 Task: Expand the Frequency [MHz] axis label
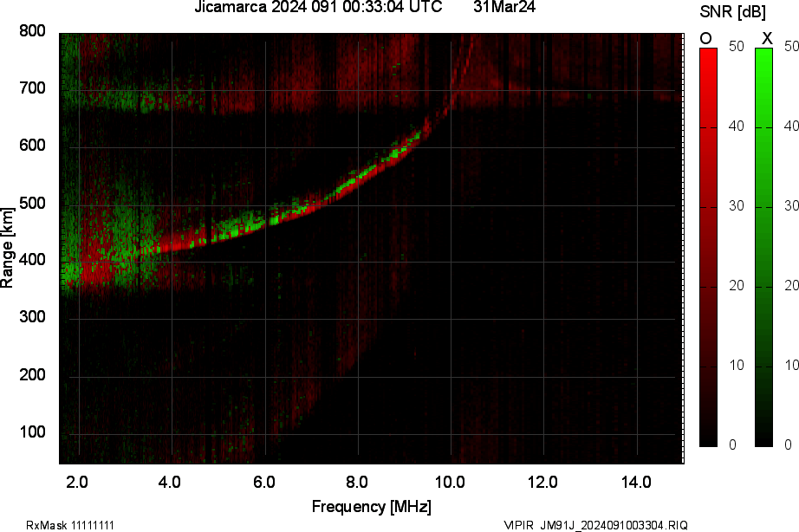coord(373,503)
